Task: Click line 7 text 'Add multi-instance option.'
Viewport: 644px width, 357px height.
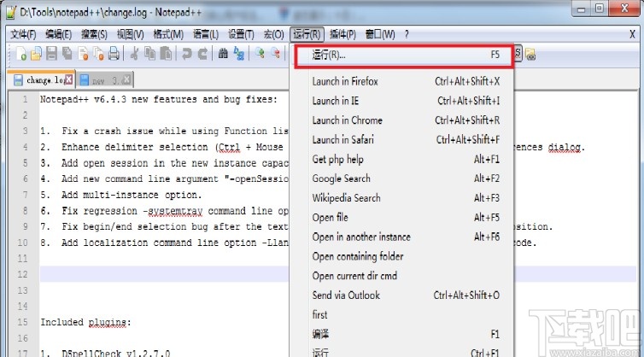Action: pos(132,195)
